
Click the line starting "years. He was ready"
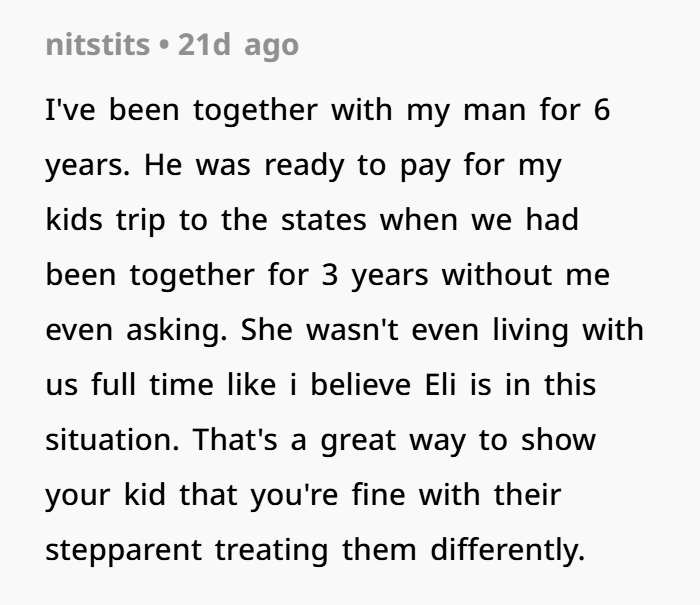pyautogui.click(x=304, y=165)
